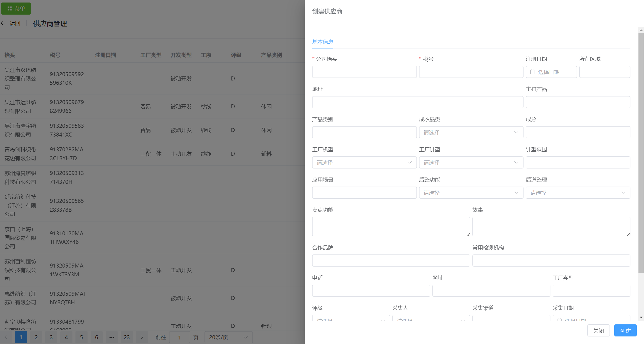Open the 工厂针型 dropdown
The image size is (644, 344).
point(471,163)
